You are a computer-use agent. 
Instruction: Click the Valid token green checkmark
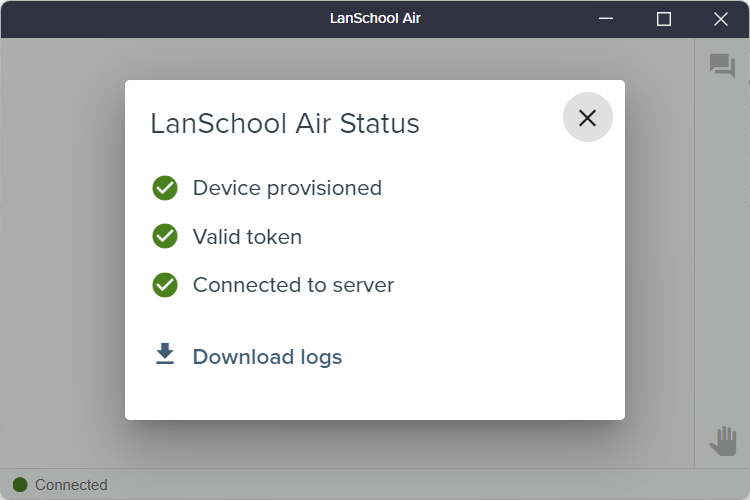pos(165,236)
